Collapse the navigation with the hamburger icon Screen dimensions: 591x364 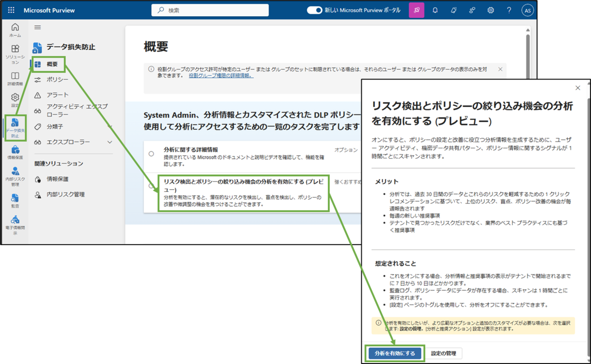tap(37, 28)
